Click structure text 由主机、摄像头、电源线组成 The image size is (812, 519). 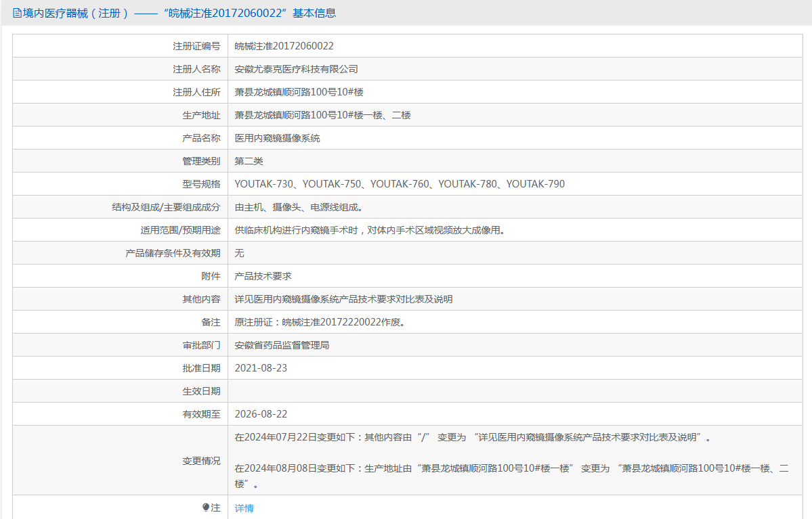click(299, 207)
